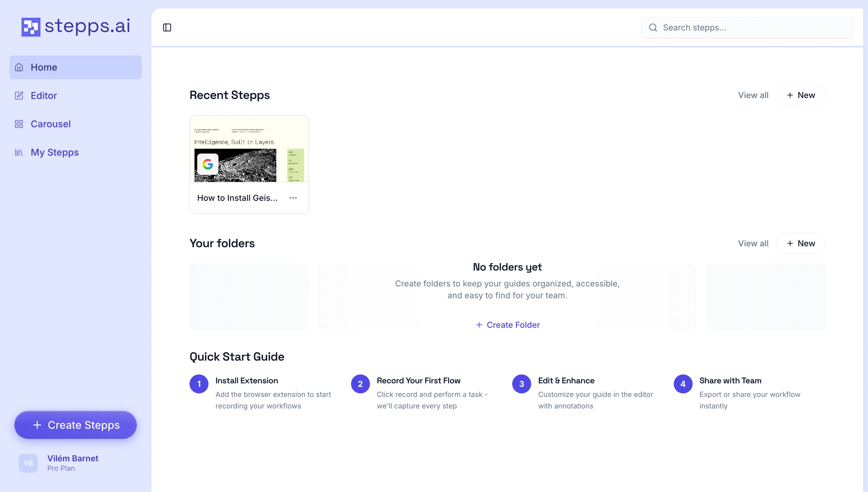Click the VB user avatar
Screen dimensions: 868x492
pyautogui.click(x=28, y=463)
